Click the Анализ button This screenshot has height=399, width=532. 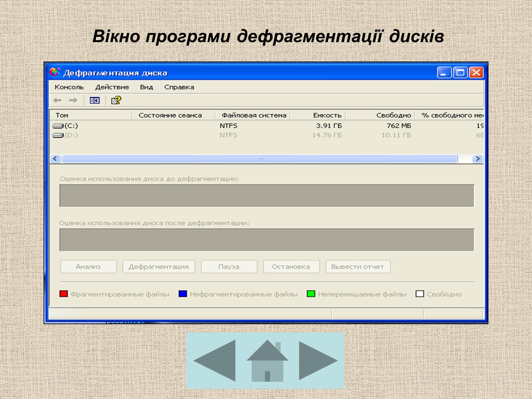coord(88,267)
